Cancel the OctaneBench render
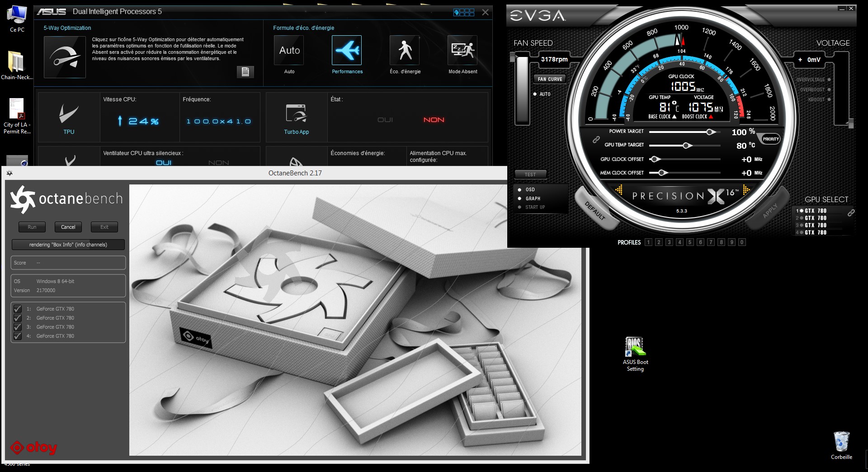This screenshot has height=472, width=868. tap(68, 227)
